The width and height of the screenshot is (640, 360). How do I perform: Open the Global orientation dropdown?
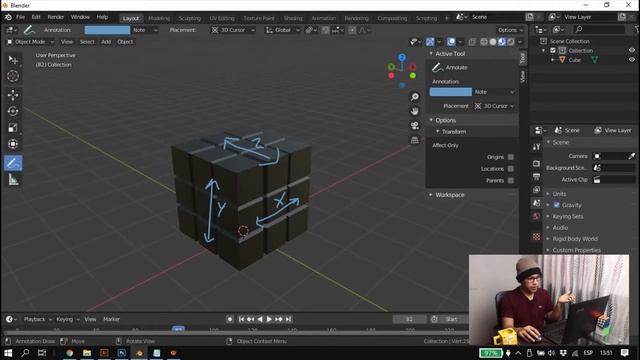tap(282, 30)
